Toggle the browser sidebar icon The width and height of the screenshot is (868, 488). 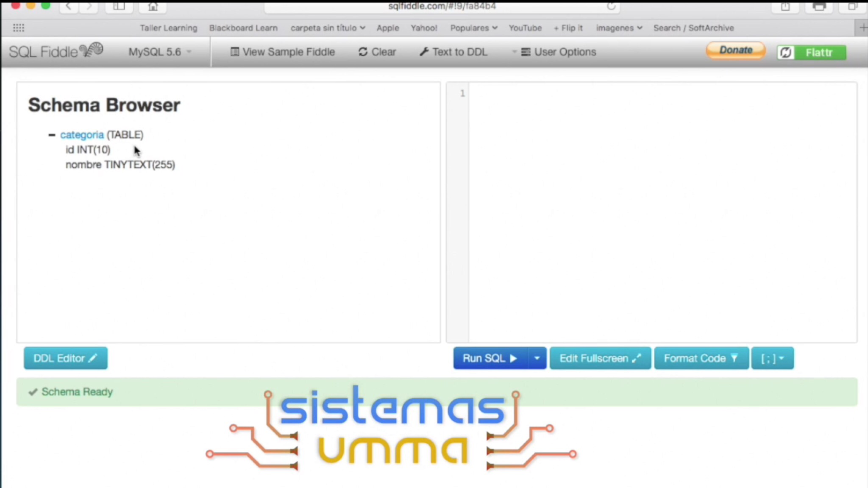tap(119, 6)
